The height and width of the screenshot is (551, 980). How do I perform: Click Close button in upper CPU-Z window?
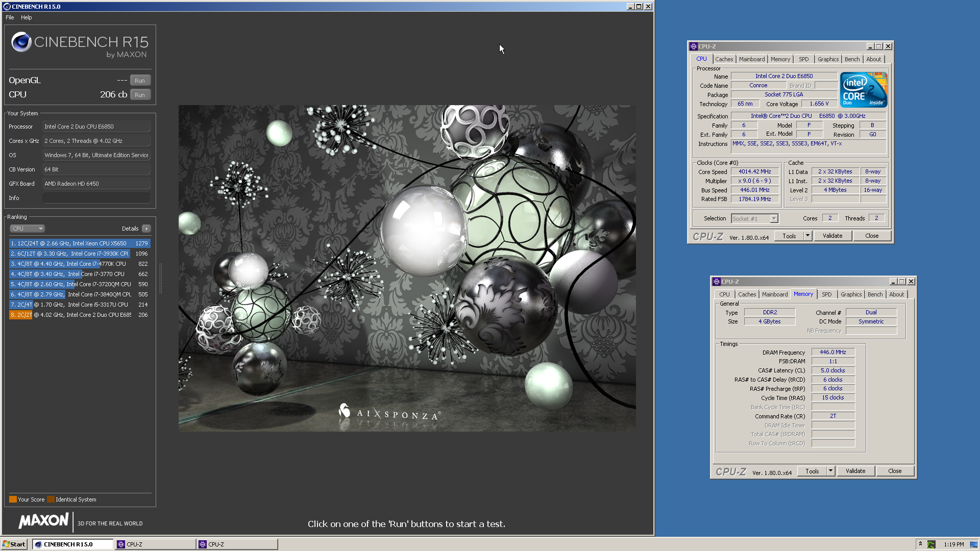pyautogui.click(x=872, y=236)
